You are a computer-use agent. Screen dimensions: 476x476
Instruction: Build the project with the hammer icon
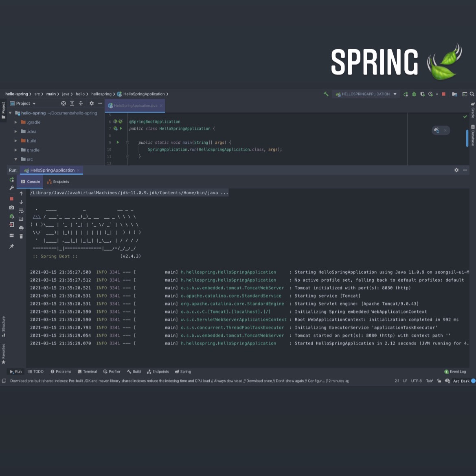point(326,94)
